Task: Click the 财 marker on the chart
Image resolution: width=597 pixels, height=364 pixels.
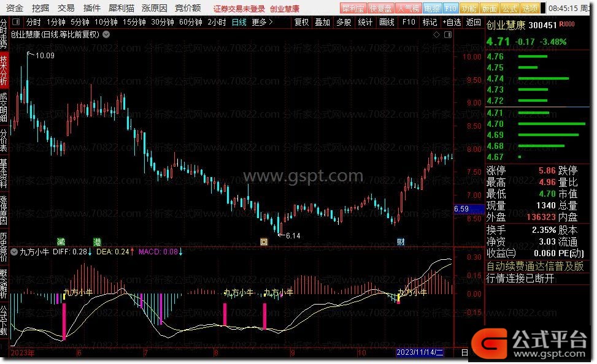Action: pos(401,242)
